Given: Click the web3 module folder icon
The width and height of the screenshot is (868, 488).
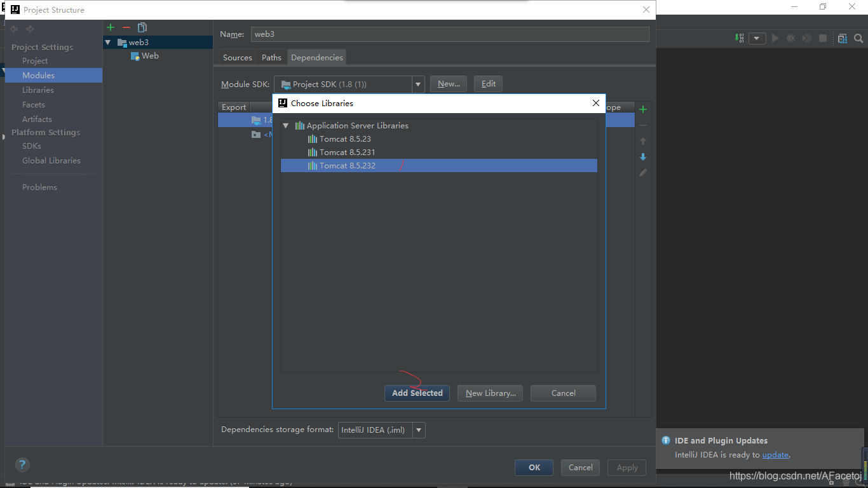Looking at the screenshot, I should click(122, 43).
